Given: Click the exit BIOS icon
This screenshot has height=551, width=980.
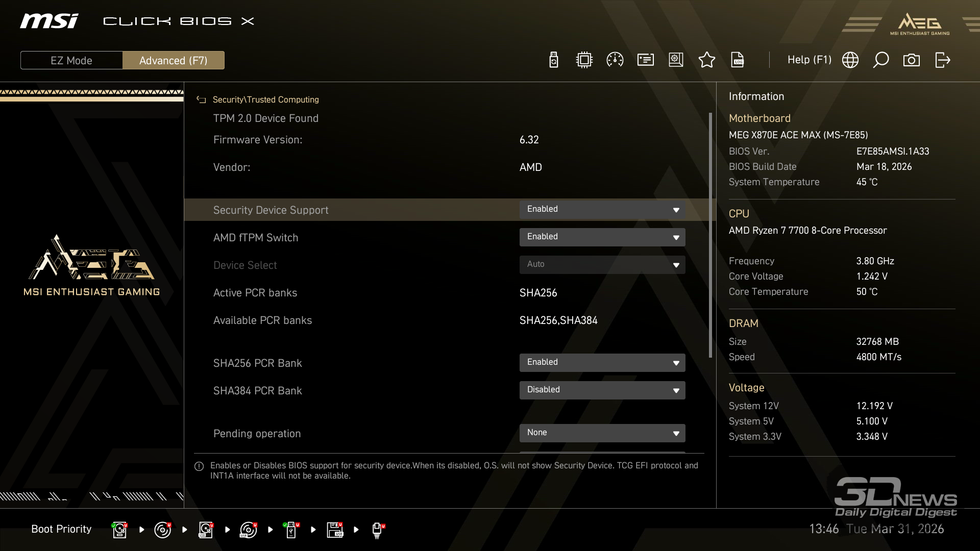Looking at the screenshot, I should [x=942, y=60].
